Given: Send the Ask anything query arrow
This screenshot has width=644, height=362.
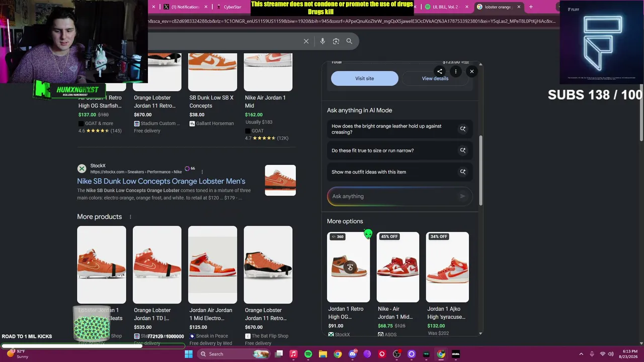Looking at the screenshot, I should (x=462, y=196).
